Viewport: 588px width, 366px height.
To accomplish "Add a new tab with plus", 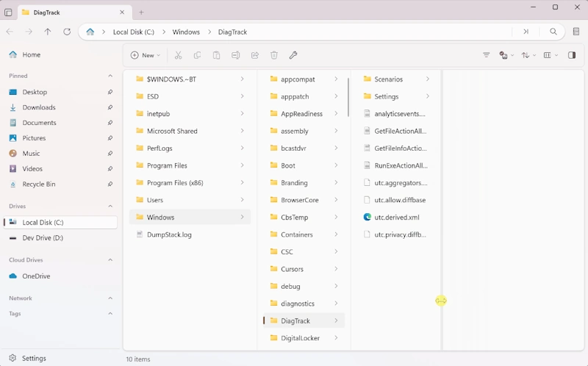I will [x=141, y=12].
